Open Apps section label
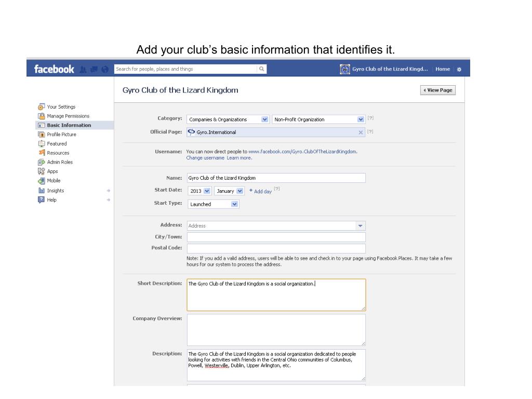Viewport: 532px width, 399px height. [x=52, y=171]
